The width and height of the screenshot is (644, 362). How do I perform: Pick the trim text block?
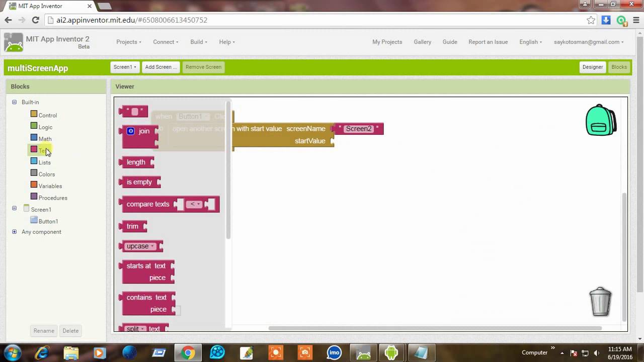[133, 226]
